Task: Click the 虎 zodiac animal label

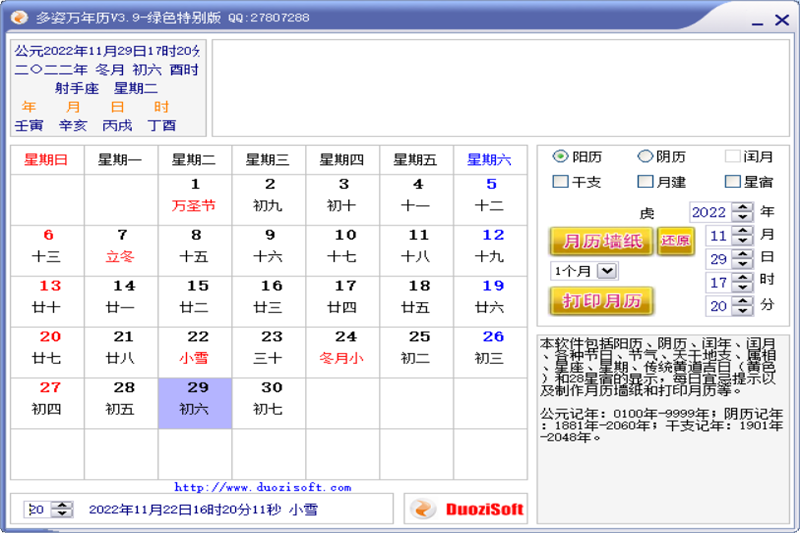Action: pyautogui.click(x=647, y=213)
